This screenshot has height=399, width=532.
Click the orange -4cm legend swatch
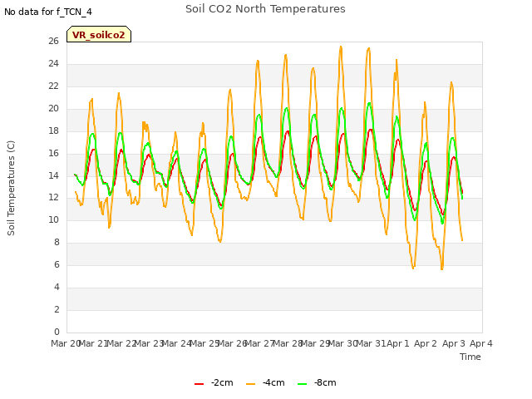coord(250,384)
